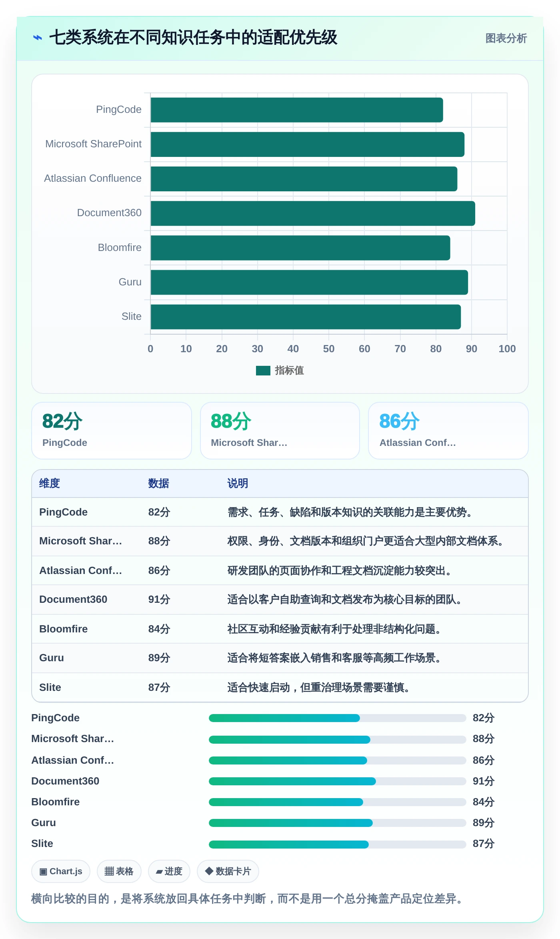Screen dimensions: 560x939
Task: Select the PingCode cell in the table
Action: click(63, 512)
